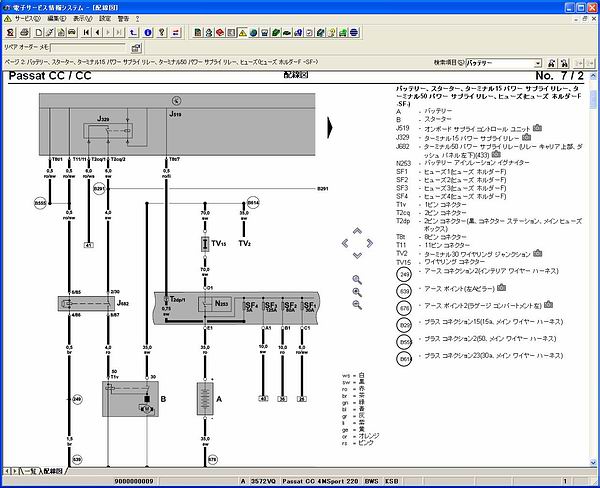Click relay J329 in the wiring diagram
This screenshot has width=600, height=488.
click(108, 131)
